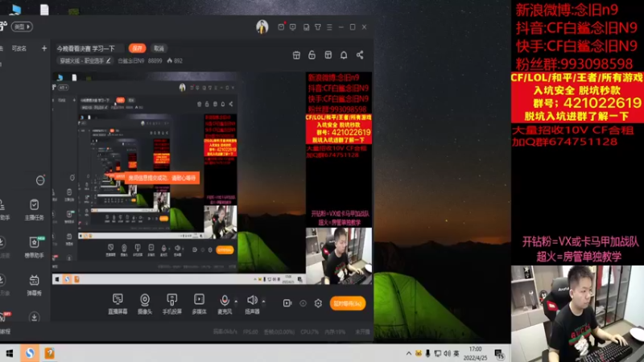Add a 摄像头 camera source
The width and height of the screenshot is (644, 362).
click(145, 304)
